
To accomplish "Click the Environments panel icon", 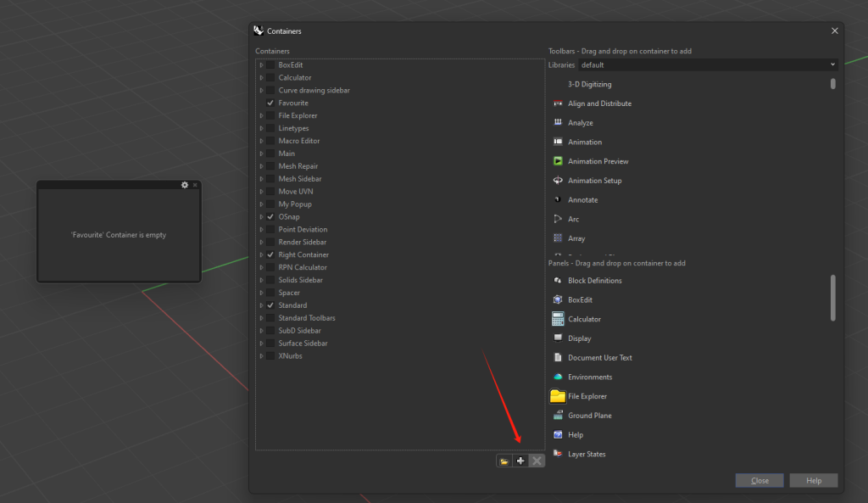I will point(558,377).
